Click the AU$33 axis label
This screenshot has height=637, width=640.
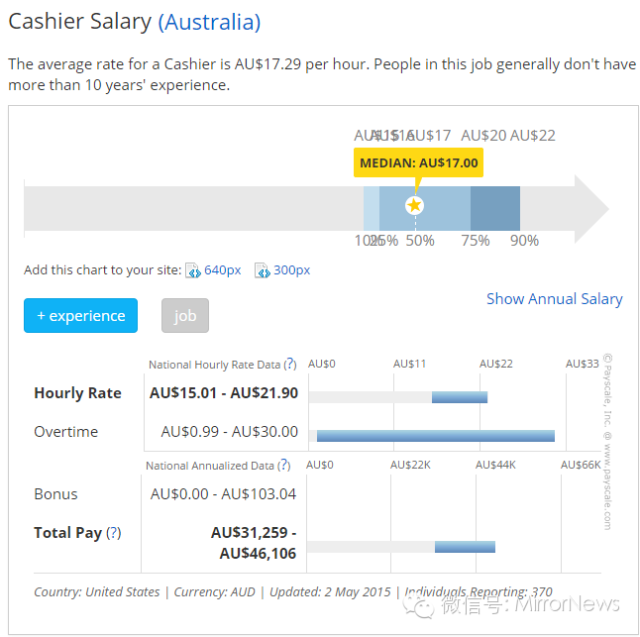pyautogui.click(x=582, y=364)
